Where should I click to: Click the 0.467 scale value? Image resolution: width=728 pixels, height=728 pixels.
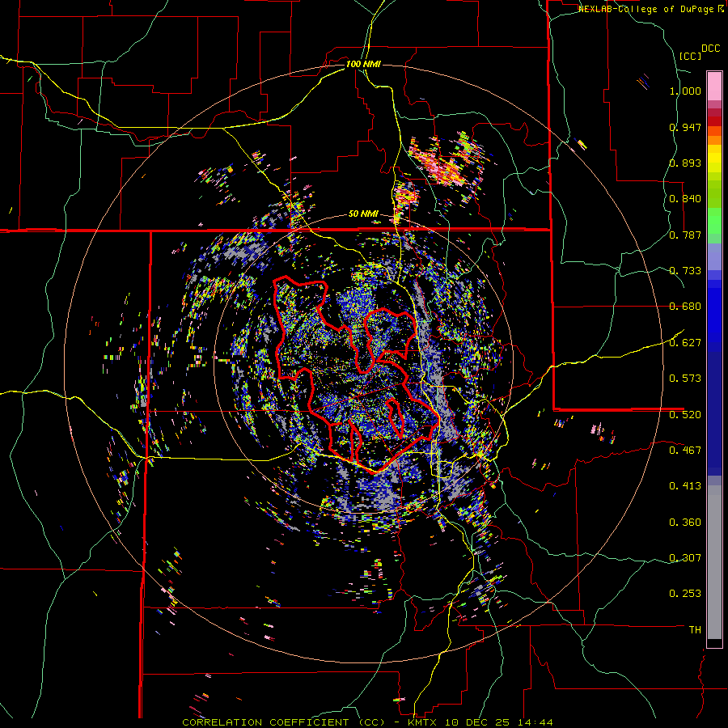[685, 450]
